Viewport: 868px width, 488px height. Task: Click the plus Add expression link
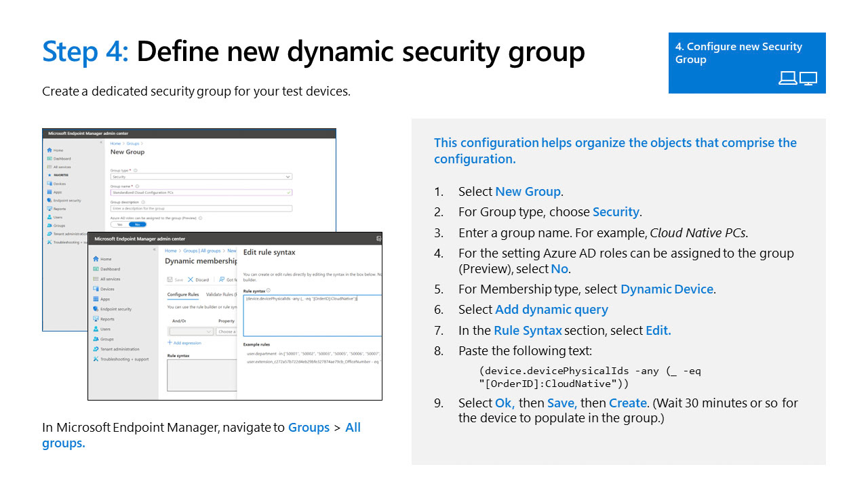click(x=184, y=343)
